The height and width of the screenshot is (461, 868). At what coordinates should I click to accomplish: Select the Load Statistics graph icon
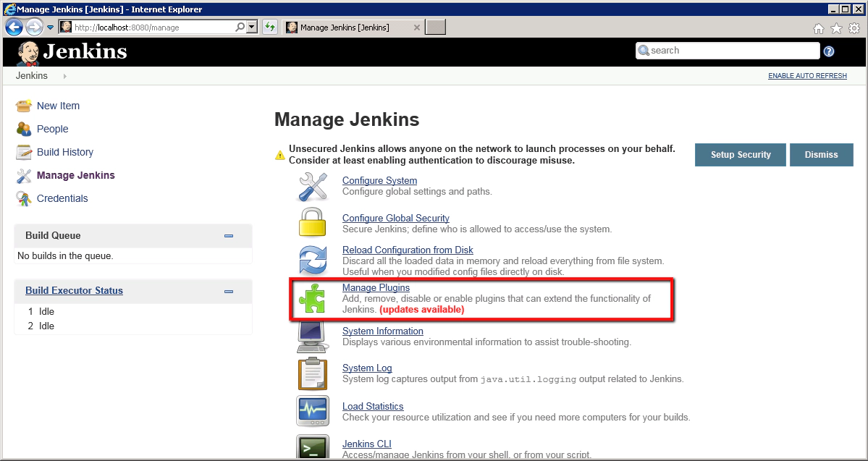(312, 412)
